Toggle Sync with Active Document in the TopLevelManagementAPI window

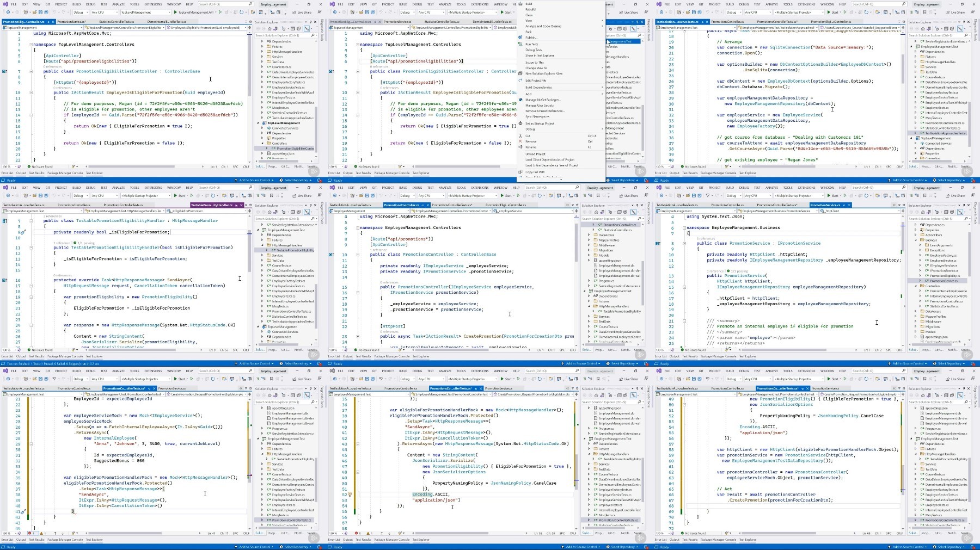pos(307,28)
